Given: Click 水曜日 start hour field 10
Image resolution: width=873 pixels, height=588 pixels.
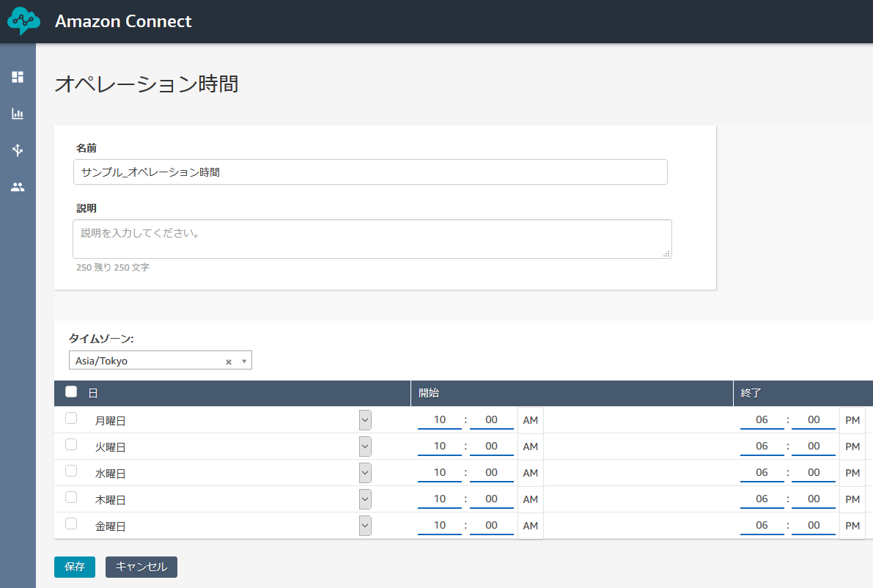Looking at the screenshot, I should pos(440,473).
